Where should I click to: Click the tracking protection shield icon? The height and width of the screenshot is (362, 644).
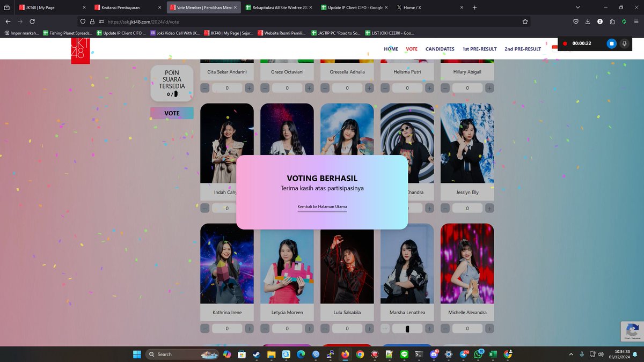tap(83, 21)
